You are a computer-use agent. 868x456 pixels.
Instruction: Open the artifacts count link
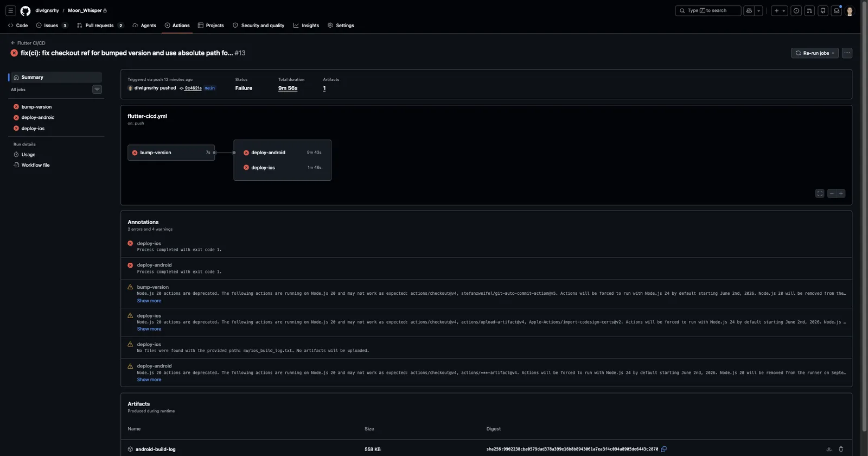324,88
